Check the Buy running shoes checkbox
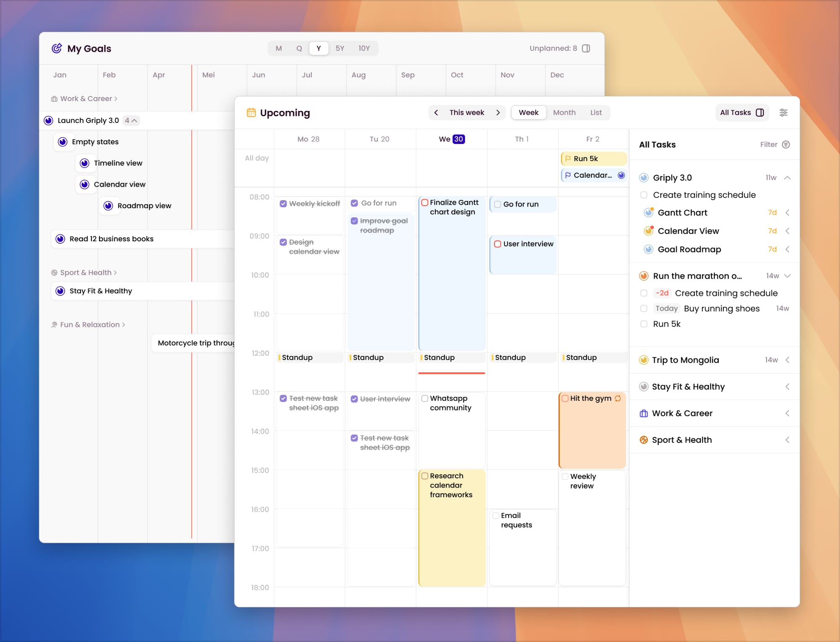 (x=644, y=308)
